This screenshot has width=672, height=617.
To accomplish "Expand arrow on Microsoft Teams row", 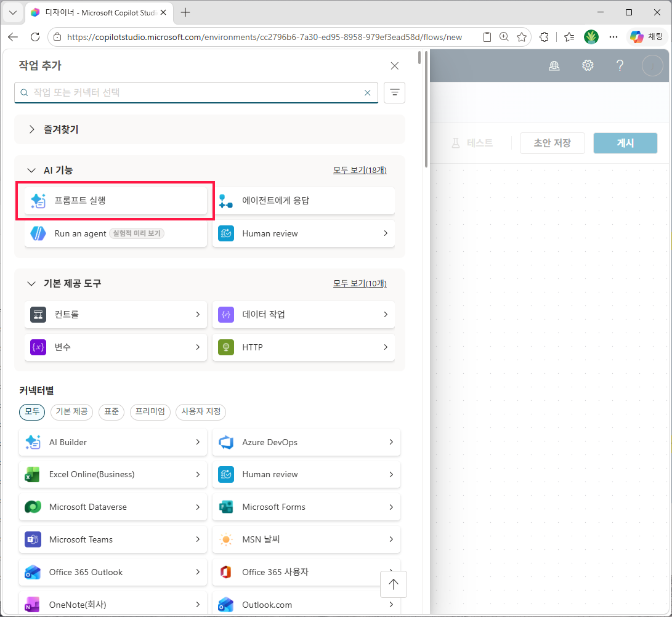I will 198,539.
